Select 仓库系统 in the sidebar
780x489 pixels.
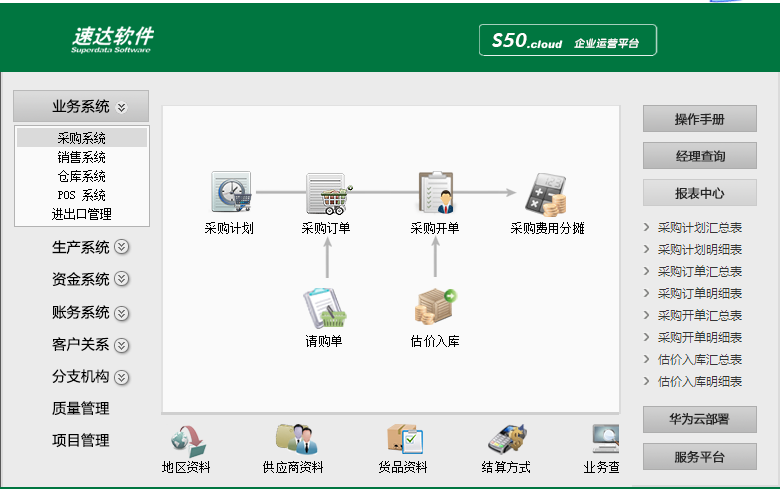click(82, 176)
